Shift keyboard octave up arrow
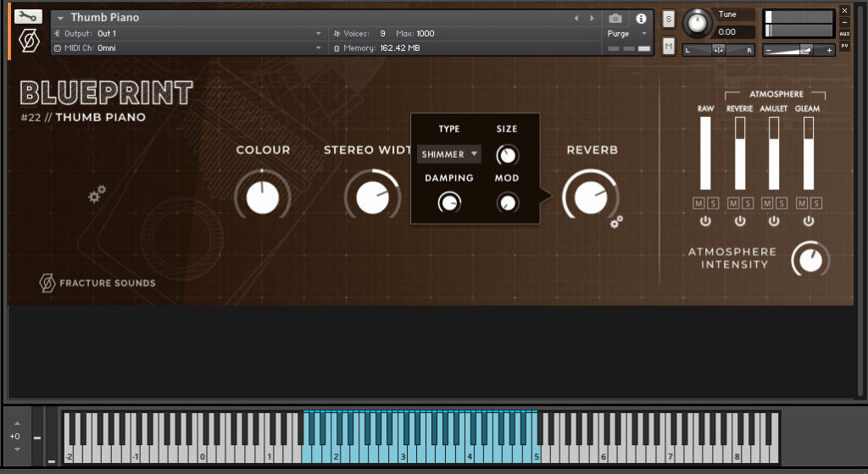The width and height of the screenshot is (868, 474). point(17,424)
